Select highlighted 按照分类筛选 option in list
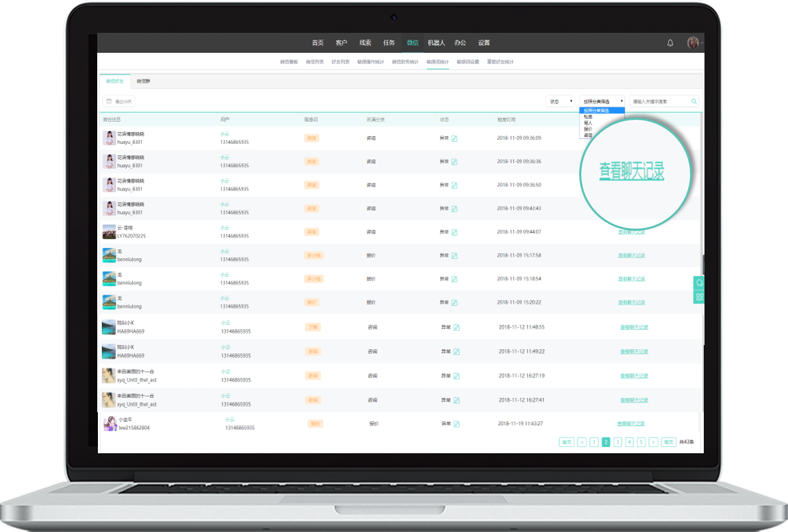Image resolution: width=788 pixels, height=532 pixels. 602,110
